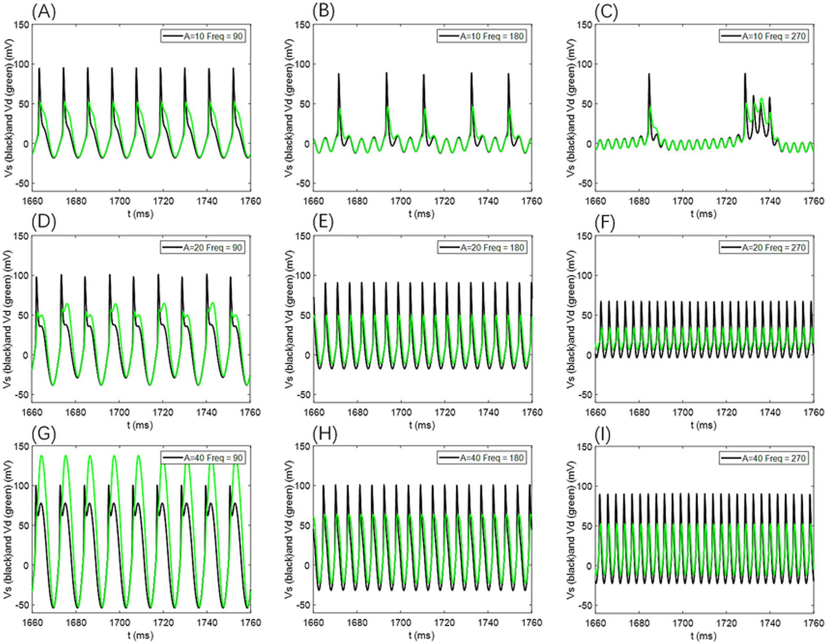Click the 150 y-tick in panel A
The width and height of the screenshot is (827, 644).
(x=21, y=25)
